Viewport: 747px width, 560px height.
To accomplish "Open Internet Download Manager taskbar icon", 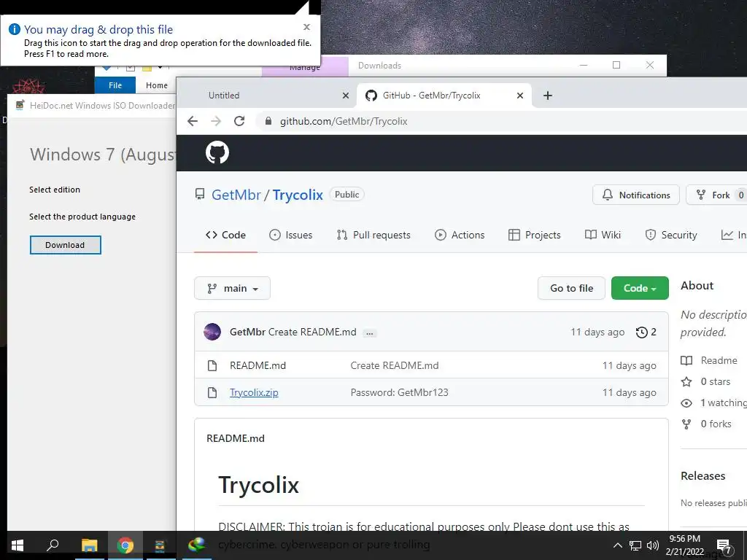I will coord(196,544).
